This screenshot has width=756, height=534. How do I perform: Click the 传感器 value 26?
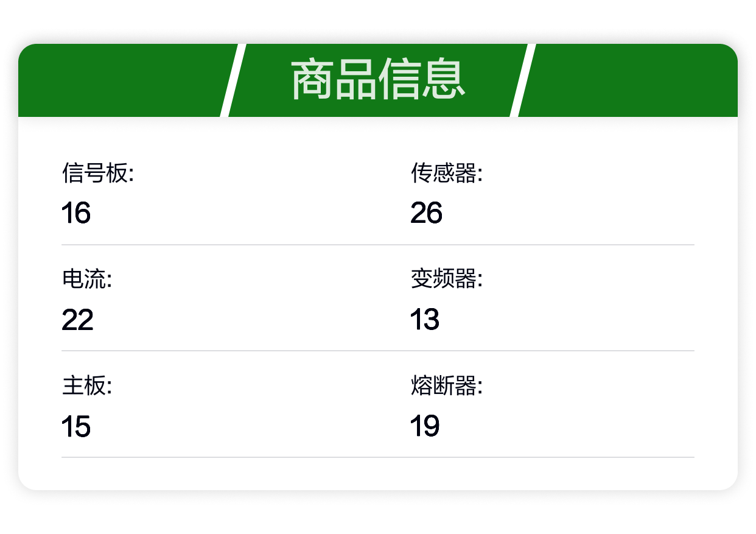coord(426,213)
